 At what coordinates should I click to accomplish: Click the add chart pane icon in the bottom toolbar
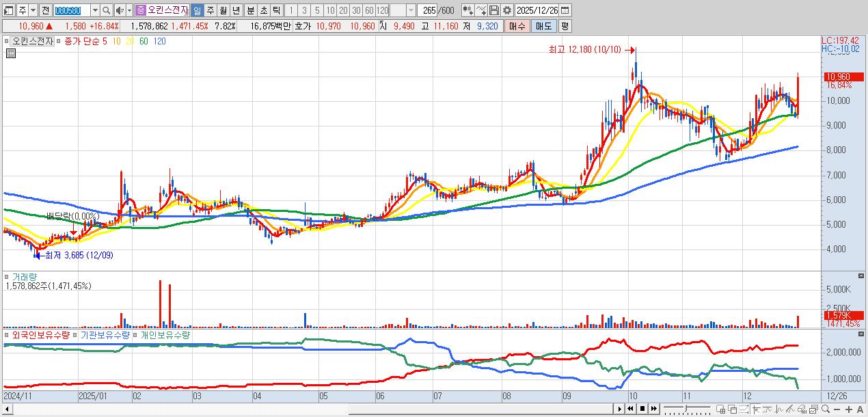720,409
